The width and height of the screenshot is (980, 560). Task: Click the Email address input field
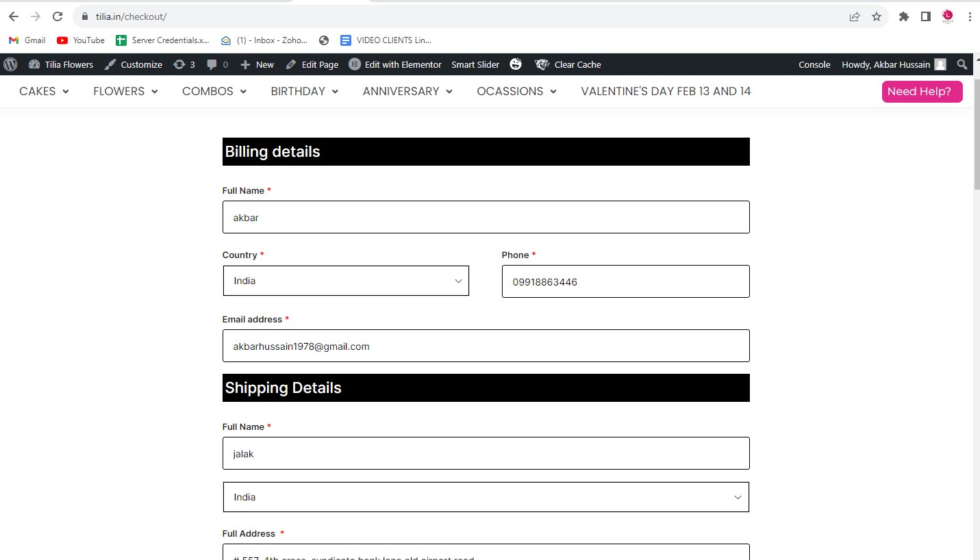pyautogui.click(x=486, y=346)
